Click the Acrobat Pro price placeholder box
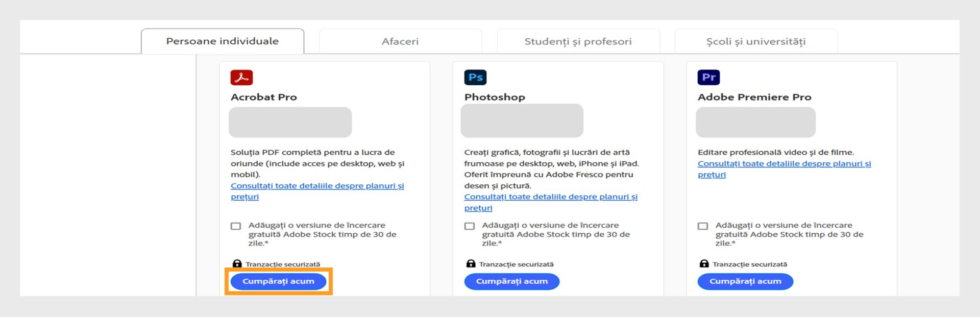Viewport: 980px width, 317px height. tap(290, 123)
